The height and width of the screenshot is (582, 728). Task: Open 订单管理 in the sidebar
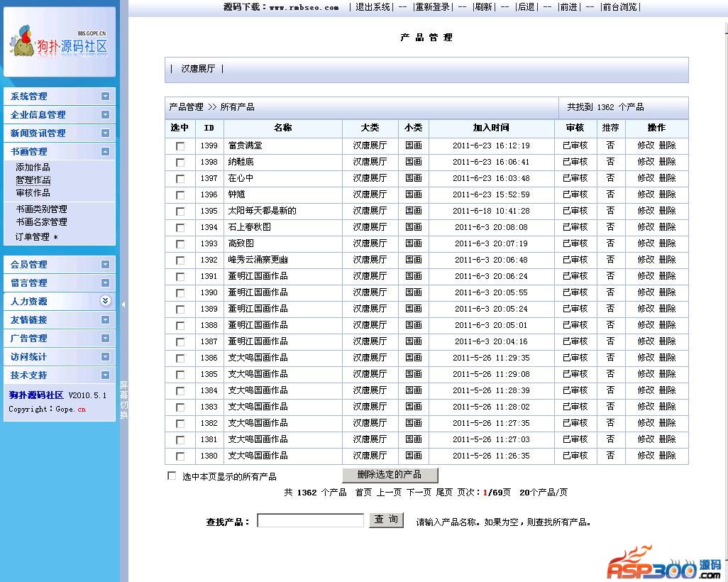click(33, 237)
